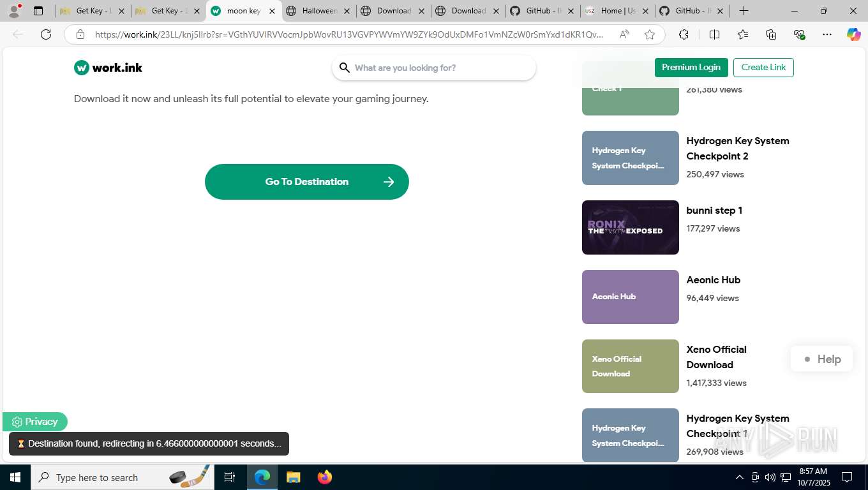This screenshot has height=490, width=868.
Task: Close the first Get Key tab
Action: pyautogui.click(x=122, y=11)
